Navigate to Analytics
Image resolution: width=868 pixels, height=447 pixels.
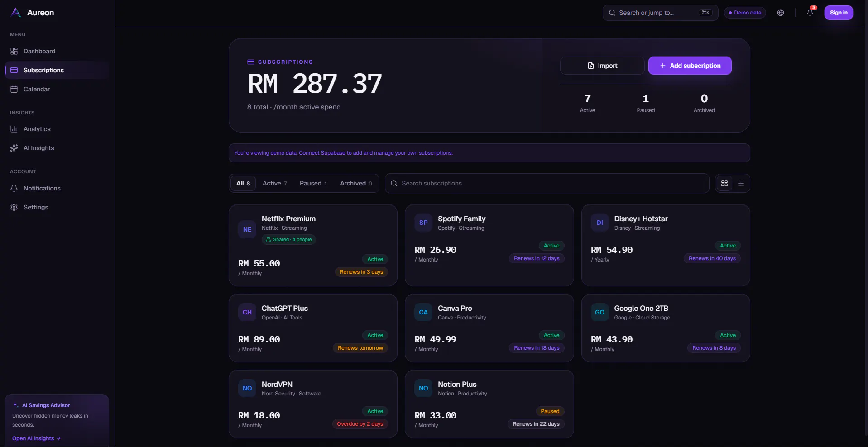click(57, 129)
